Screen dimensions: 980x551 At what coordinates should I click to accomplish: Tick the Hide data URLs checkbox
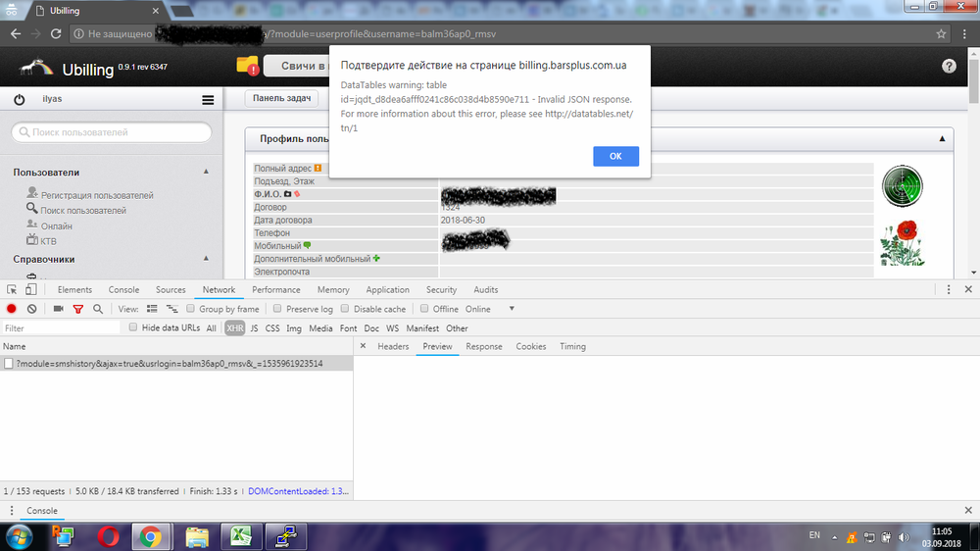coord(133,328)
